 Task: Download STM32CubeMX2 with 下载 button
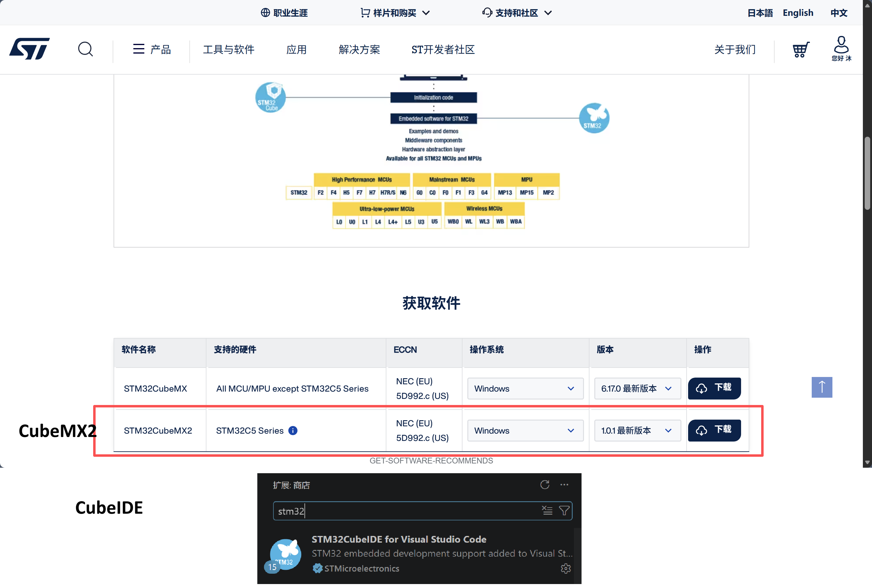tap(714, 430)
